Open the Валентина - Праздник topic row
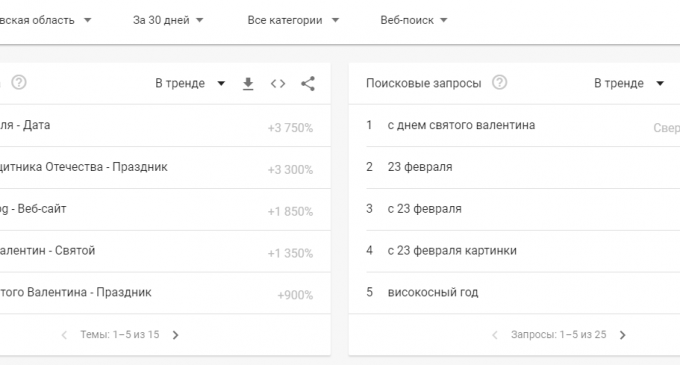This screenshot has height=365, width=680. (x=165, y=293)
